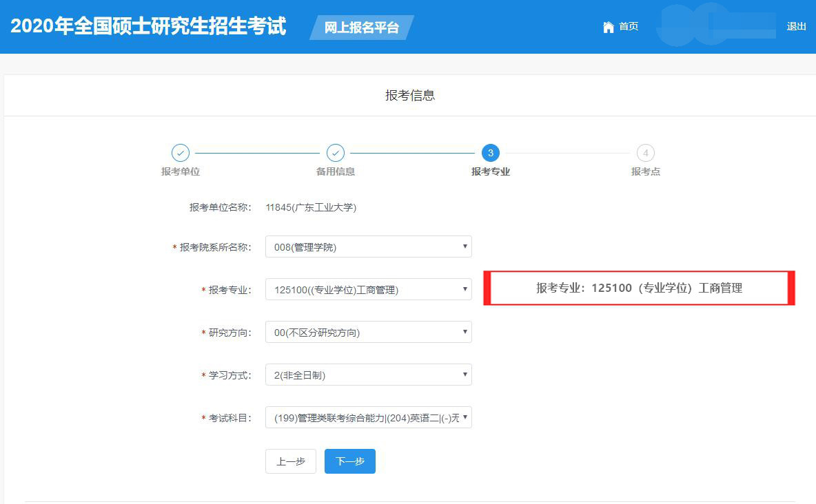Click the blue circle 3 for 报考专业 step
The height and width of the screenshot is (504, 816).
(x=490, y=153)
